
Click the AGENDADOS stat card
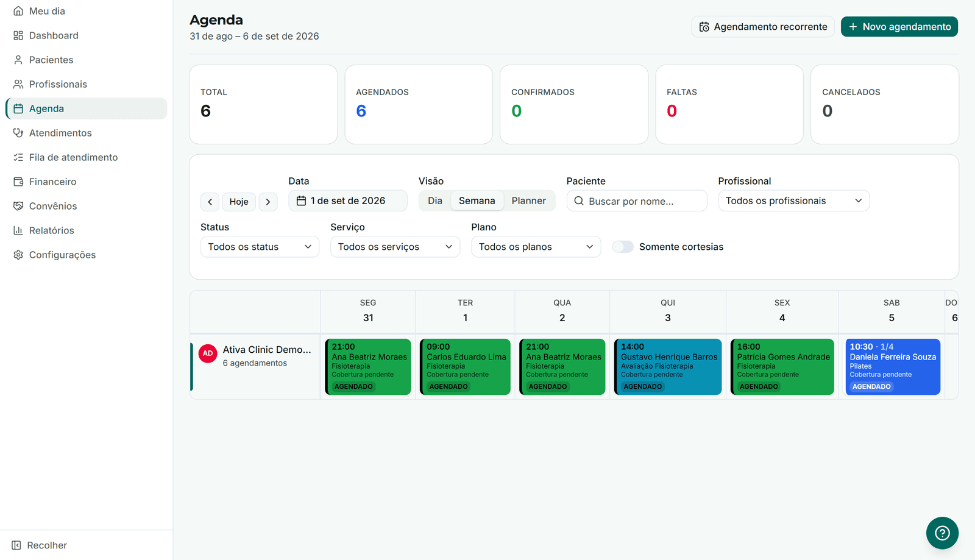pyautogui.click(x=419, y=104)
